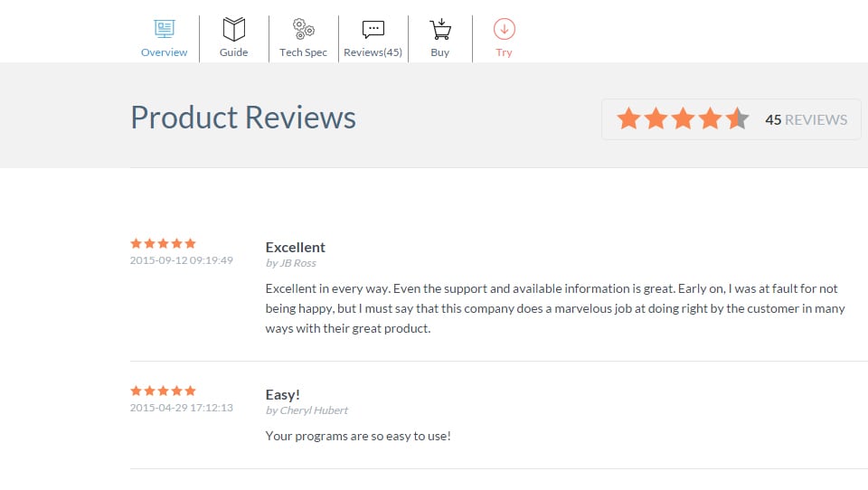Click the Tech Spec gears icon
This screenshot has width=868, height=490.
tap(304, 29)
